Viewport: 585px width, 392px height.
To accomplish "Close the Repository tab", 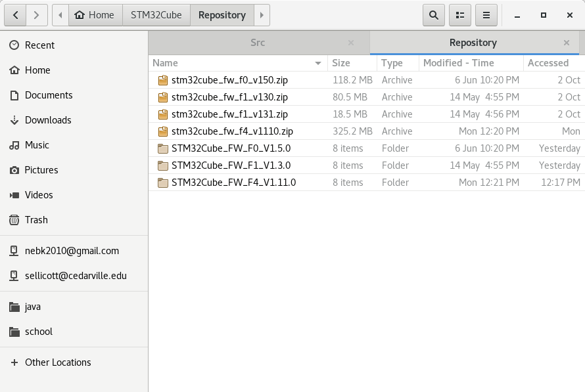I will 567,43.
